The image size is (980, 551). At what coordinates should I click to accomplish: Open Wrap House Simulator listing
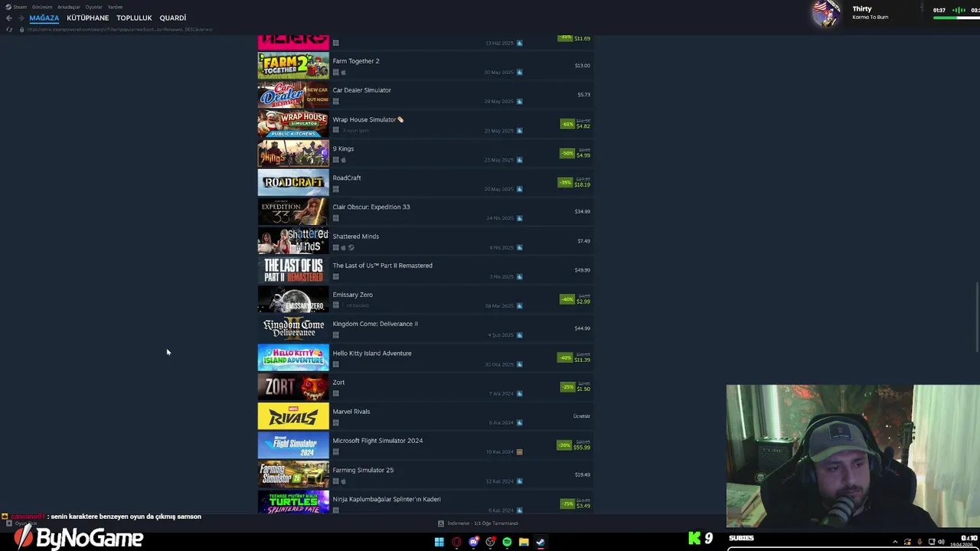[426, 124]
